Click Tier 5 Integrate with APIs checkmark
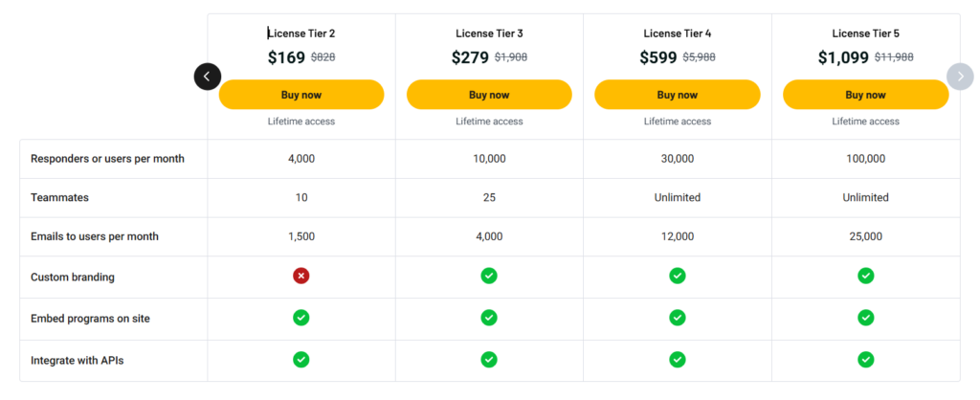Image resolution: width=980 pixels, height=400 pixels. tap(865, 360)
